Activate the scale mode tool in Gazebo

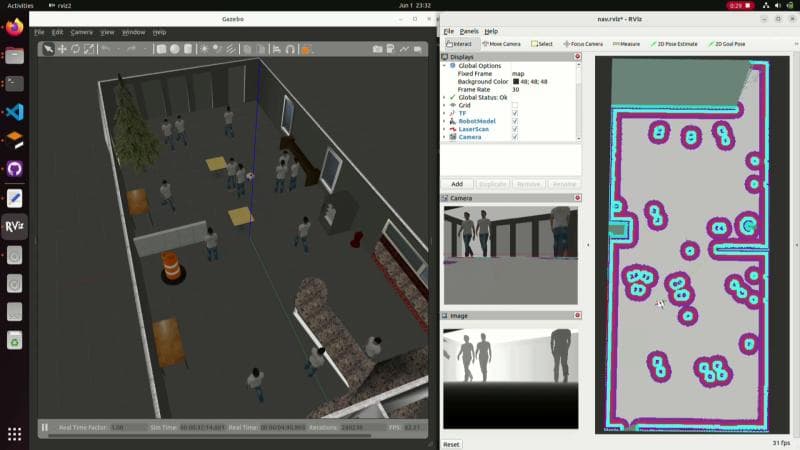coord(89,49)
